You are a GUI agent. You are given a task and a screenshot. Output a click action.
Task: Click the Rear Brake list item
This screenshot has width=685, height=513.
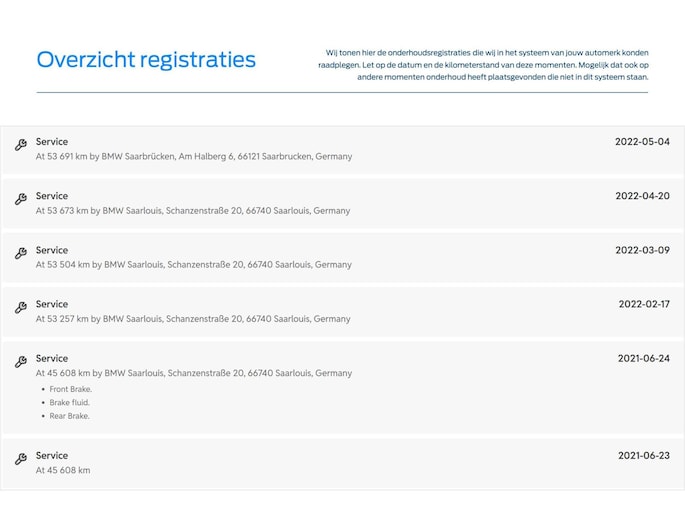pyautogui.click(x=69, y=416)
